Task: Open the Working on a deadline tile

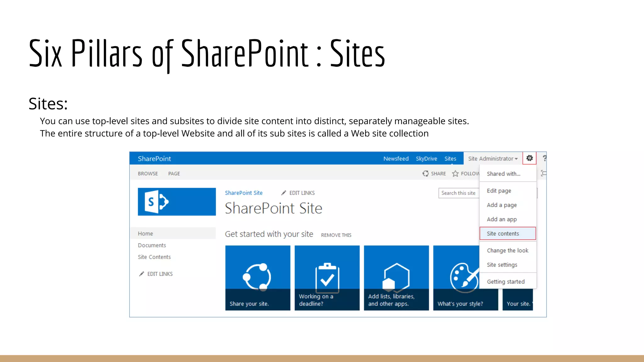Action: [x=327, y=278]
